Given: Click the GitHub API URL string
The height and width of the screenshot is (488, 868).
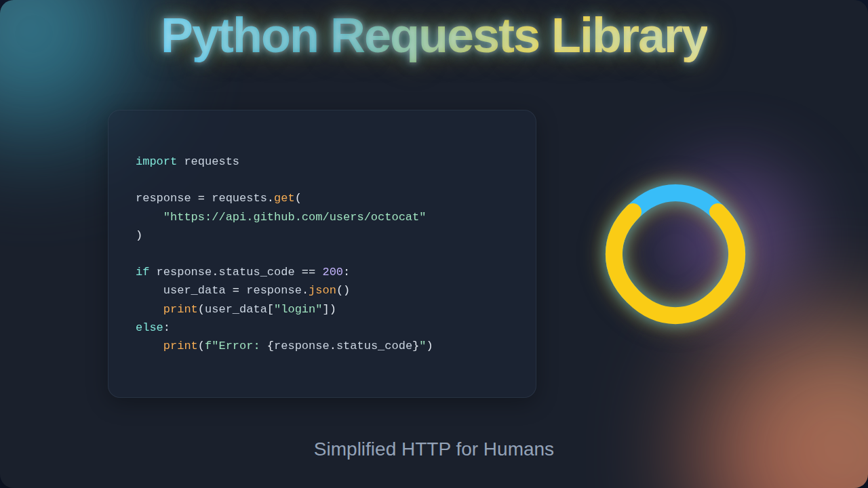Looking at the screenshot, I should click(x=294, y=217).
